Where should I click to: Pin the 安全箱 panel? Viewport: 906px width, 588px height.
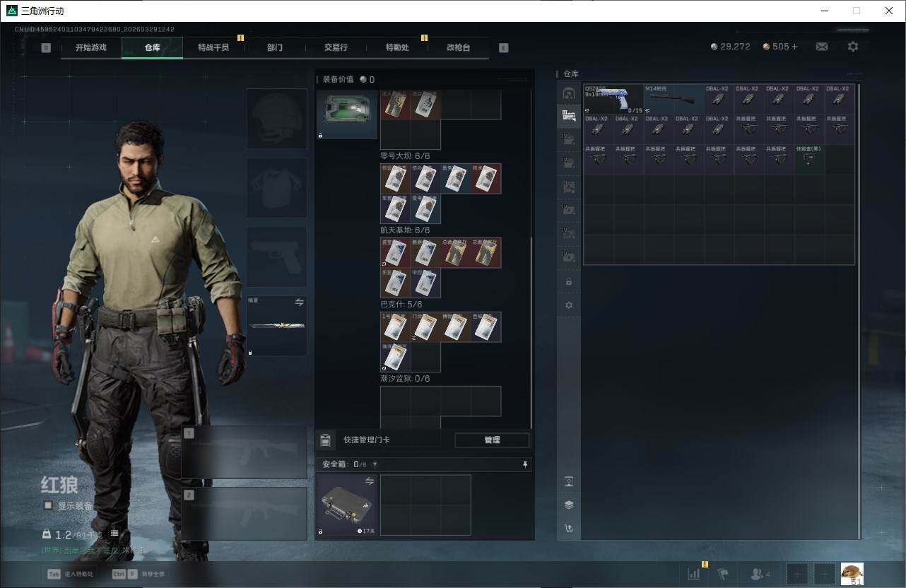[524, 464]
